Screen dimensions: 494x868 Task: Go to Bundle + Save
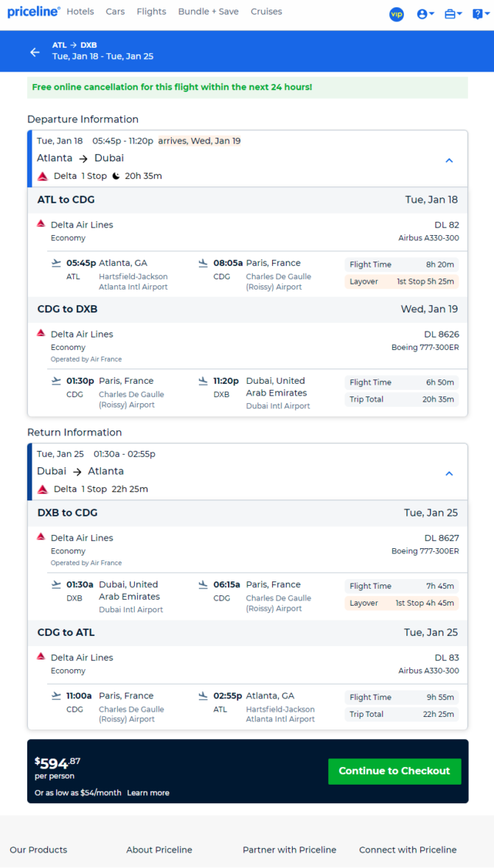tap(208, 12)
